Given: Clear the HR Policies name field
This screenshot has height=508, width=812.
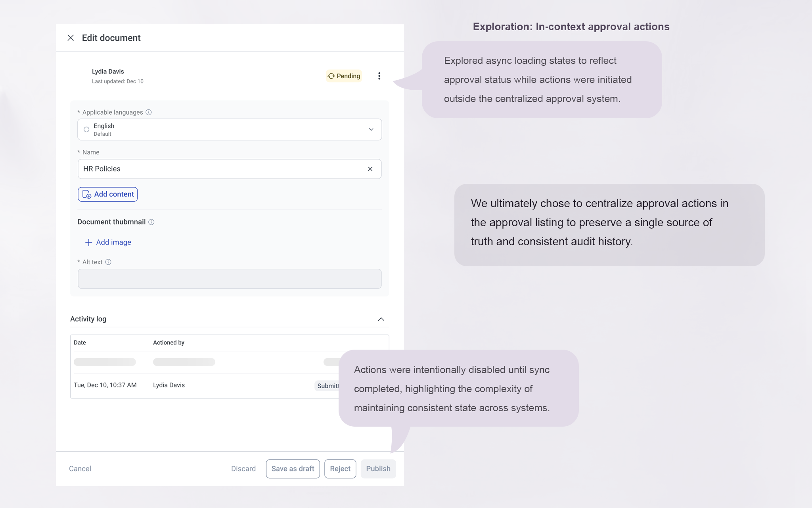Looking at the screenshot, I should 370,169.
